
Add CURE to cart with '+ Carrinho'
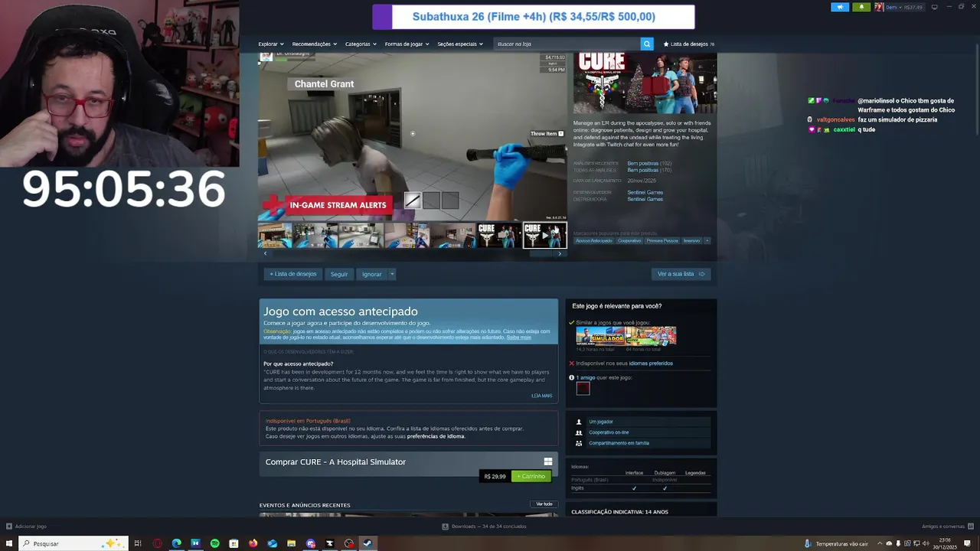pos(531,476)
